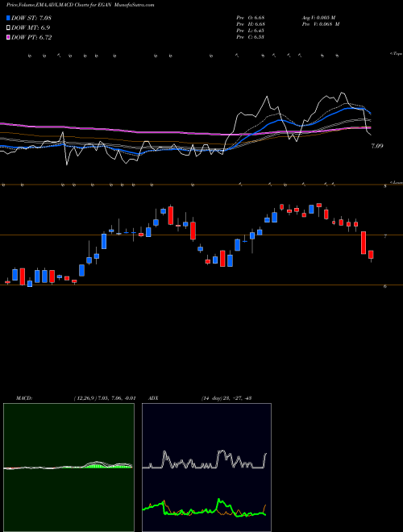This screenshot has width=403, height=532.
Task: Click the blue DOW ST legend swatch
Action: [8, 18]
